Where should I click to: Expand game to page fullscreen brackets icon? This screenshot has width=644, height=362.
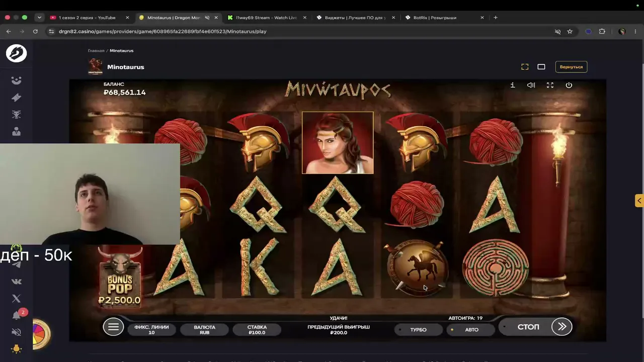click(x=525, y=67)
